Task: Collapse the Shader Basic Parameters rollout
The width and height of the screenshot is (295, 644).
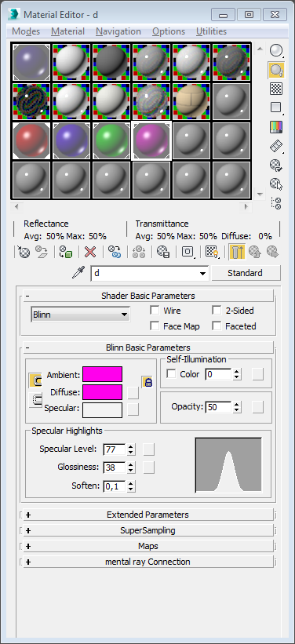Action: pyautogui.click(x=148, y=296)
